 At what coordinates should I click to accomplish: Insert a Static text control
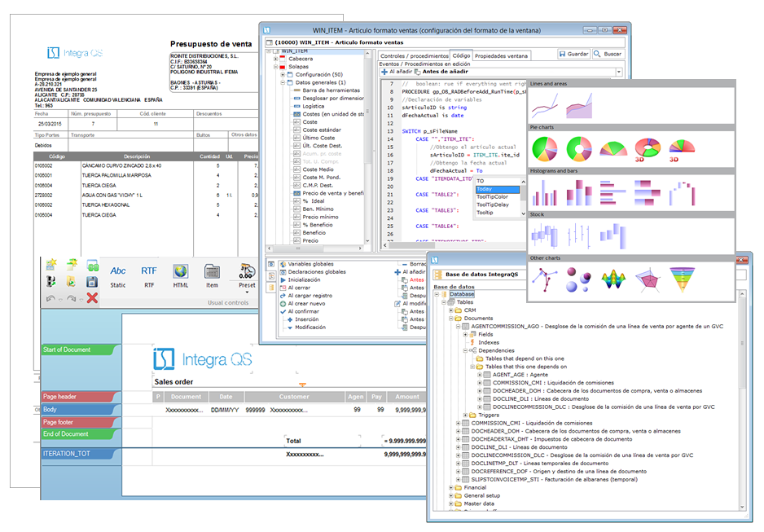click(118, 277)
